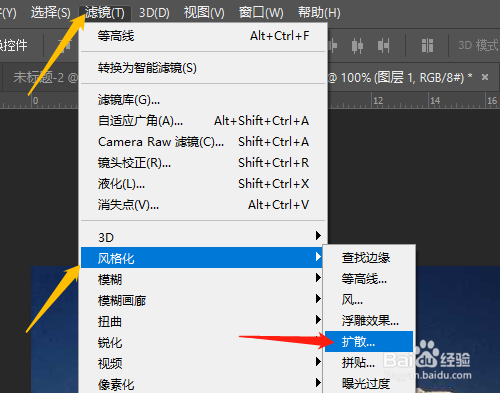
Task: Select the 像素化 menu entry
Action: pyautogui.click(x=202, y=384)
